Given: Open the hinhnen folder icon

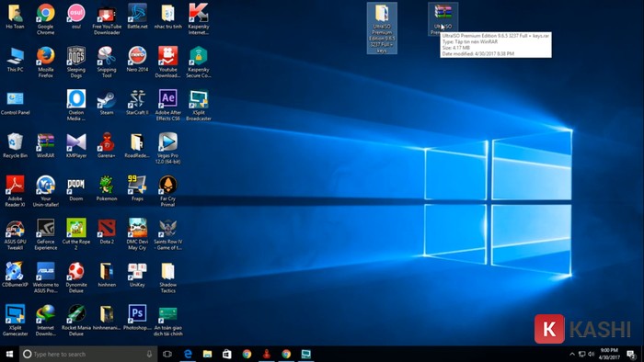Looking at the screenshot, I should tap(107, 275).
